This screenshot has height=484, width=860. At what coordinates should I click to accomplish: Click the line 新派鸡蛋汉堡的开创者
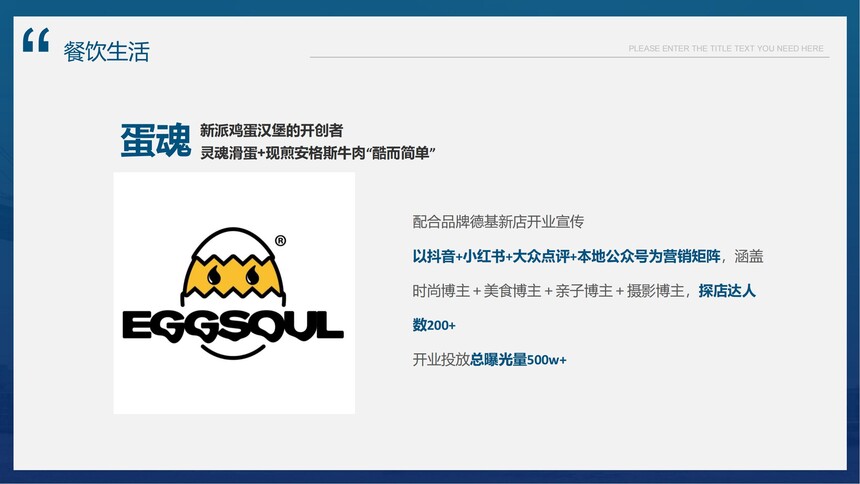coord(271,131)
